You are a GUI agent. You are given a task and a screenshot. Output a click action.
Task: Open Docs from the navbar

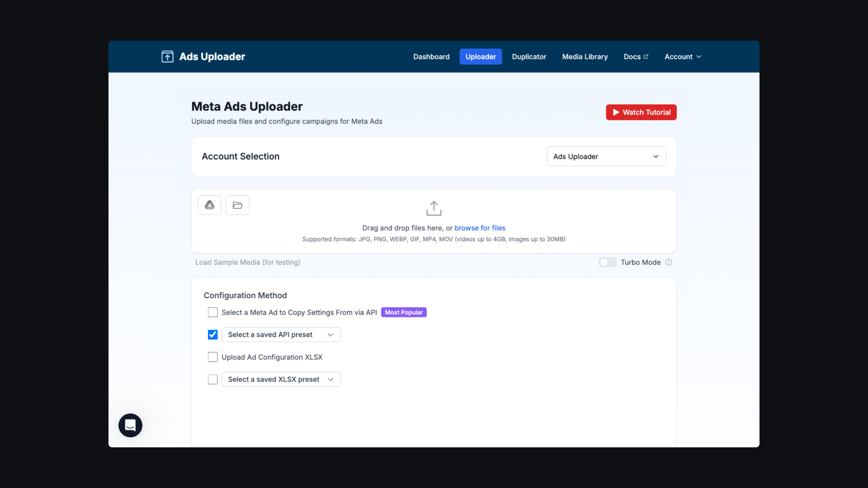coord(636,56)
